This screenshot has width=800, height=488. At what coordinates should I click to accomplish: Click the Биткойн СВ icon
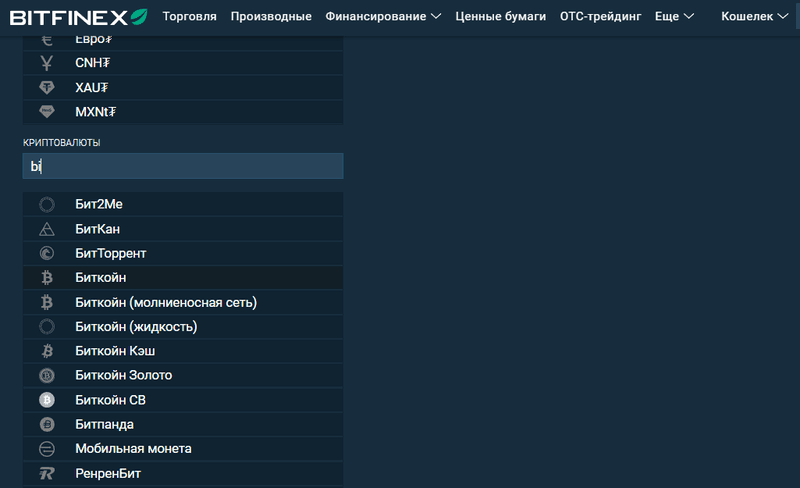click(46, 400)
